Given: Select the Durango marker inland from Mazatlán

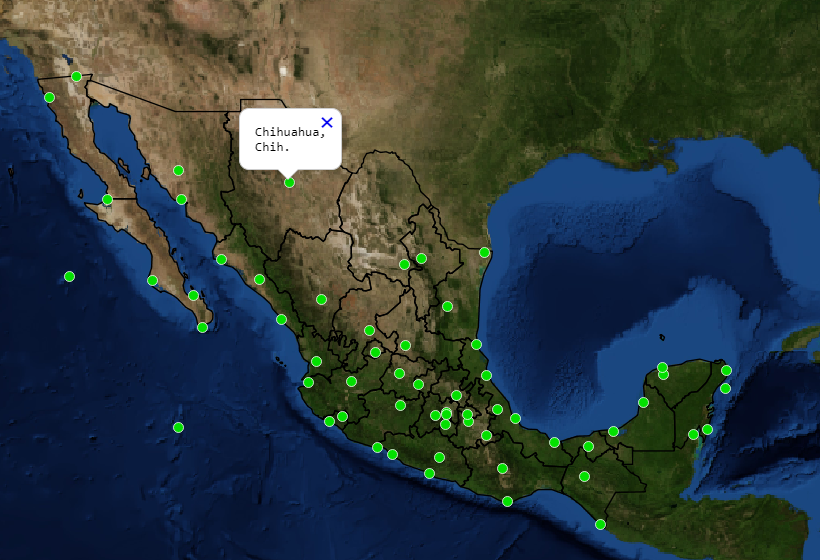Looking at the screenshot, I should coord(321,300).
